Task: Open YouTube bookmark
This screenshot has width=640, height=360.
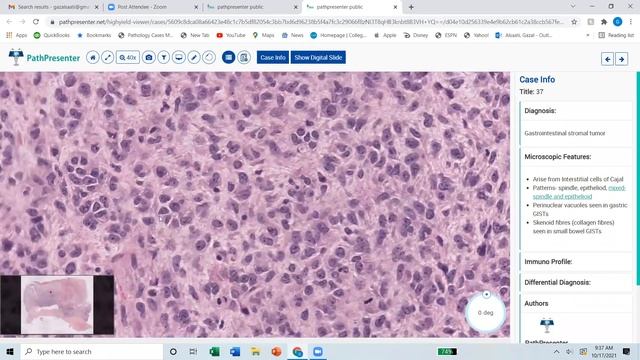Action: [231, 36]
